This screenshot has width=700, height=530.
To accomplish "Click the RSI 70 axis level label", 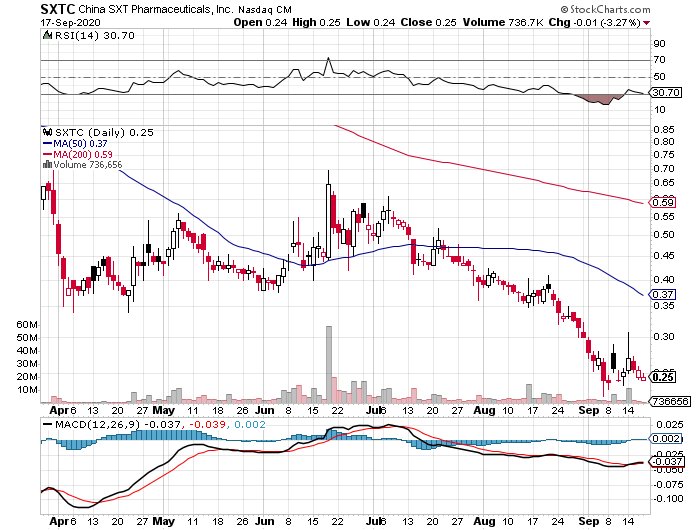I will point(659,59).
